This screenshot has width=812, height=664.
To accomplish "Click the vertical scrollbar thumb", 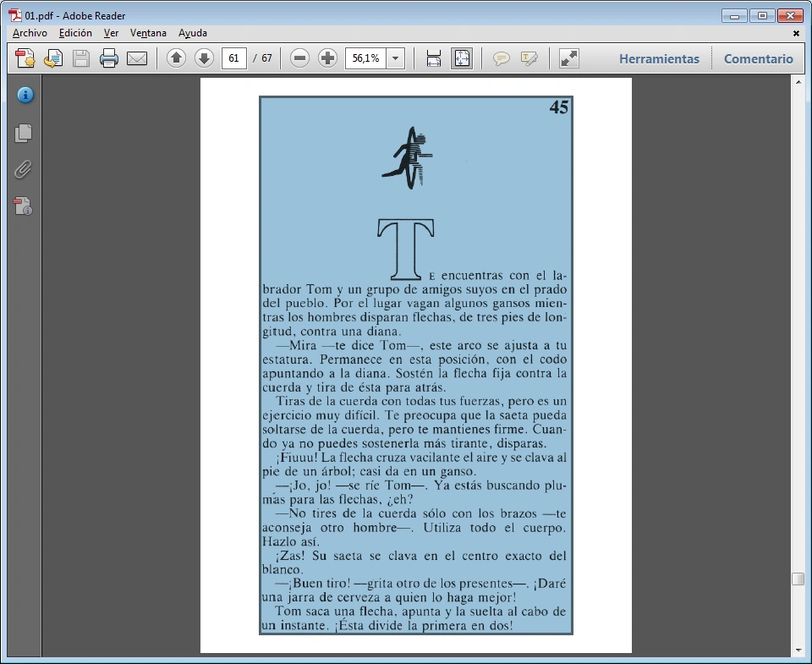I will coord(798,579).
